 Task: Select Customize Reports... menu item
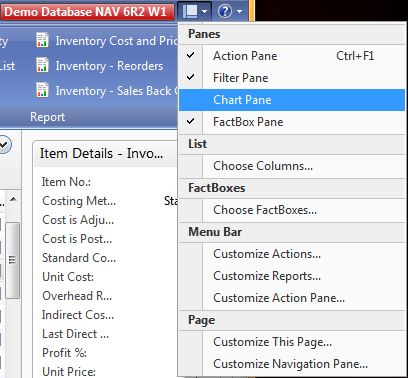tap(292, 276)
